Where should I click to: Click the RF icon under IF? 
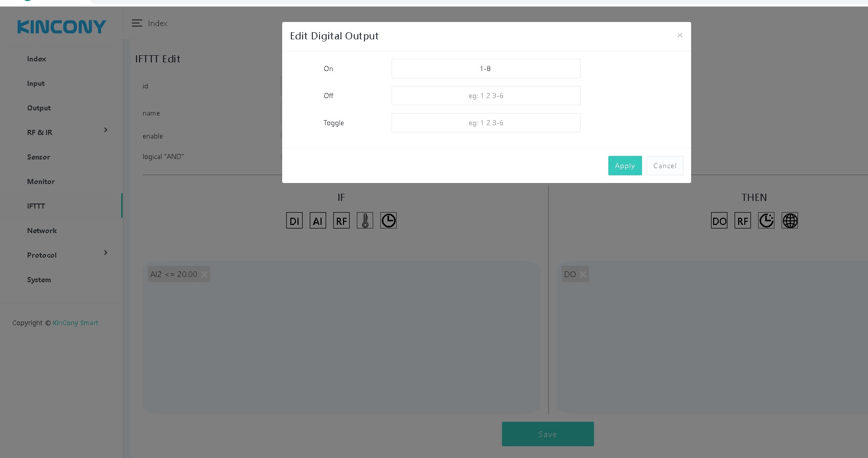pyautogui.click(x=341, y=221)
